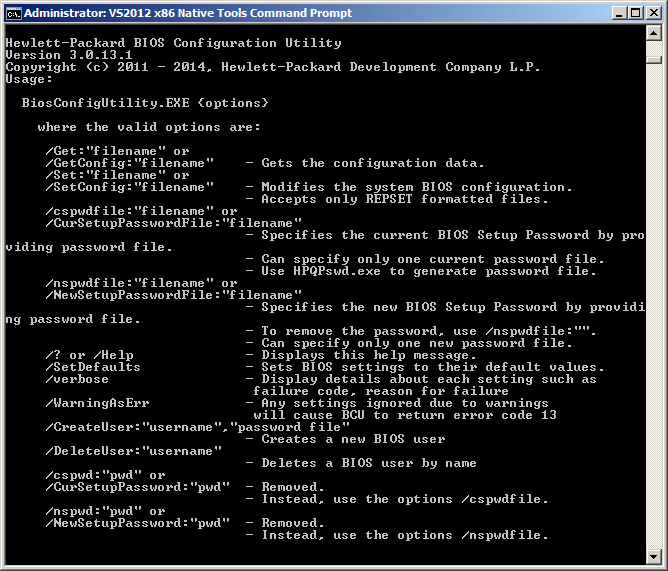The image size is (668, 571).
Task: Click the /Set:"filename" option text
Action: pos(106,175)
